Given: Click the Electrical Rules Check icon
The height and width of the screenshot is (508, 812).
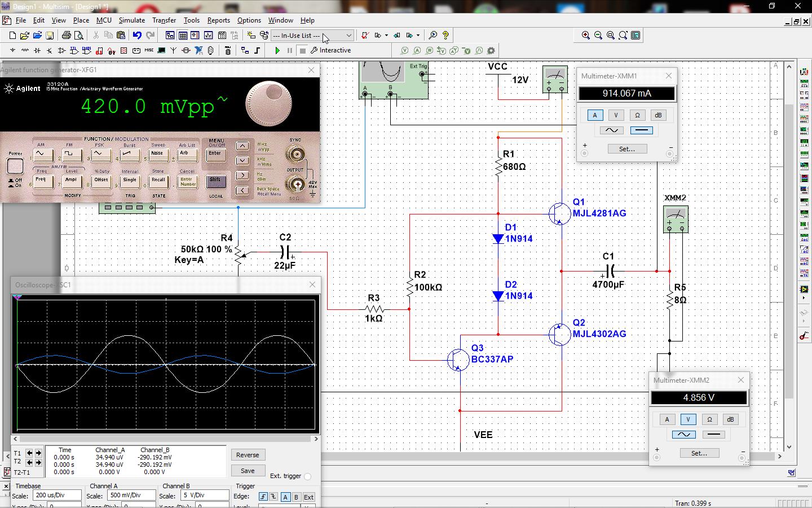Looking at the screenshot, I should click(365, 35).
